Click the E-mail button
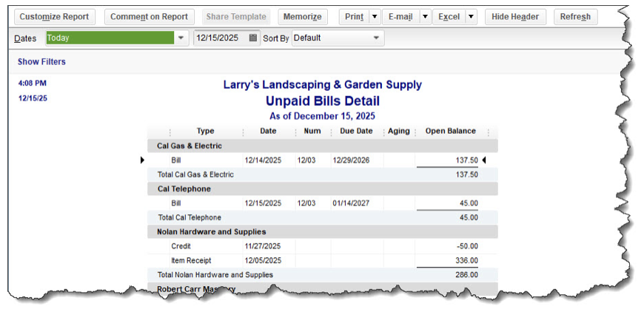Screen dimensions: 644x309 (401, 17)
